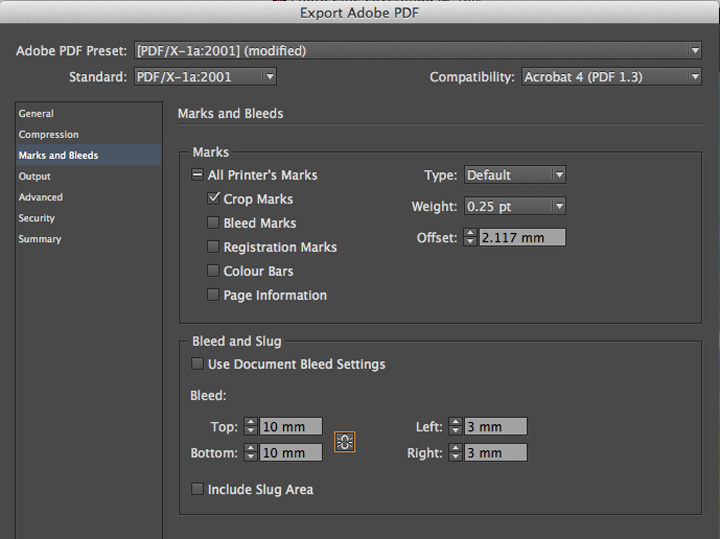Toggle All Printer's Marks checkbox
Viewport: 720px width, 539px height.
[197, 174]
